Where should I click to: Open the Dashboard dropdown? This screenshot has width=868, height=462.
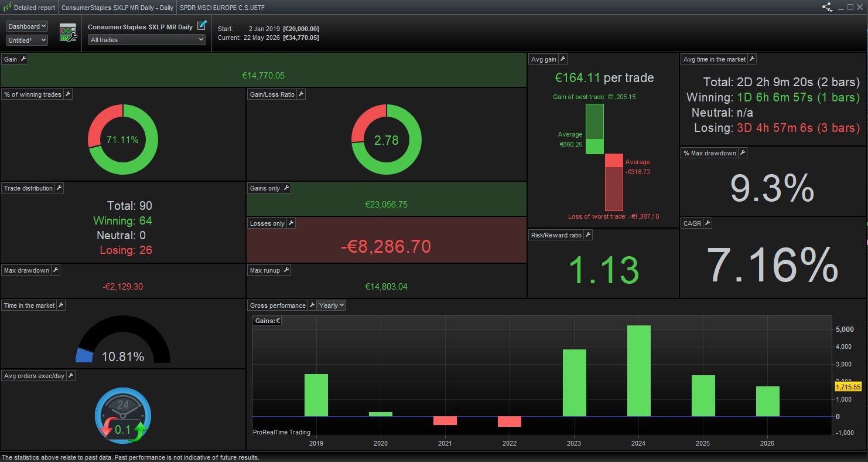(27, 26)
